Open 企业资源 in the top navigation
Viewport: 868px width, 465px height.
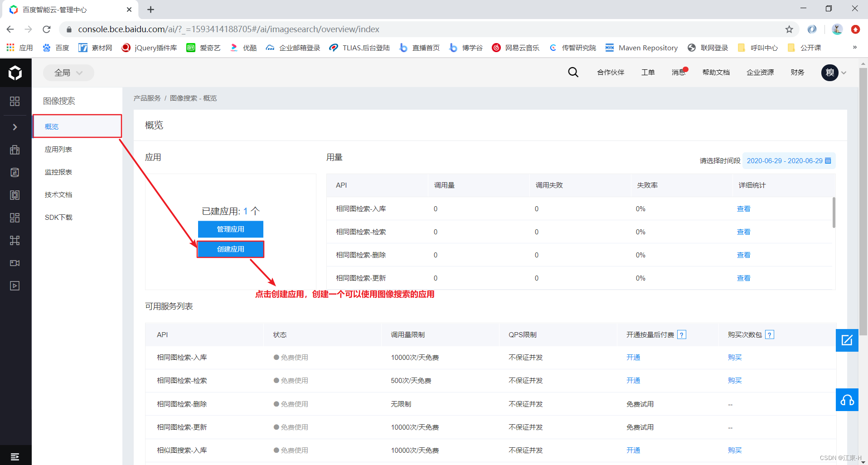pos(760,73)
